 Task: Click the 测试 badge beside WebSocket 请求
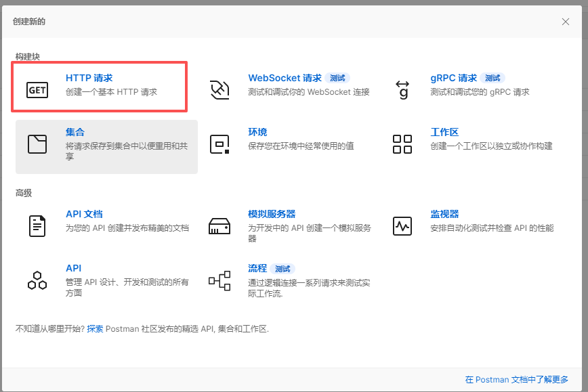coord(337,78)
